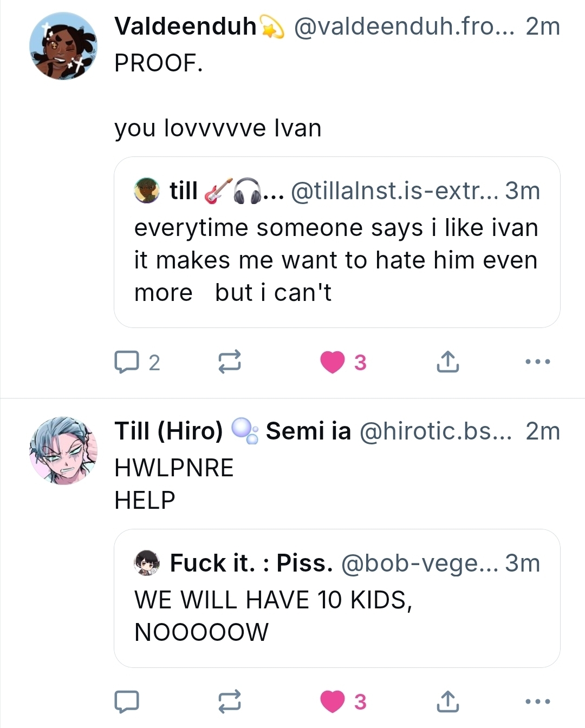Reply to Till (Hiro)'s post
The height and width of the screenshot is (728, 585).
click(x=127, y=701)
